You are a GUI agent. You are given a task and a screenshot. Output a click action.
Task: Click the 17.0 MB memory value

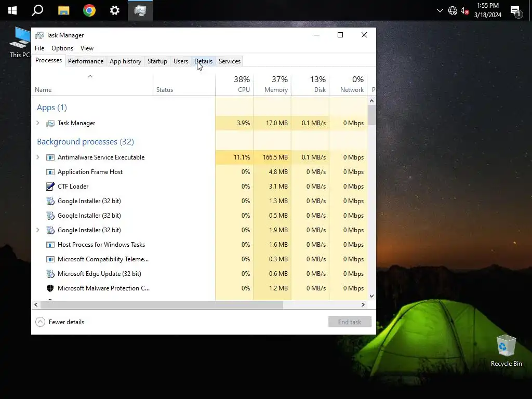276,123
